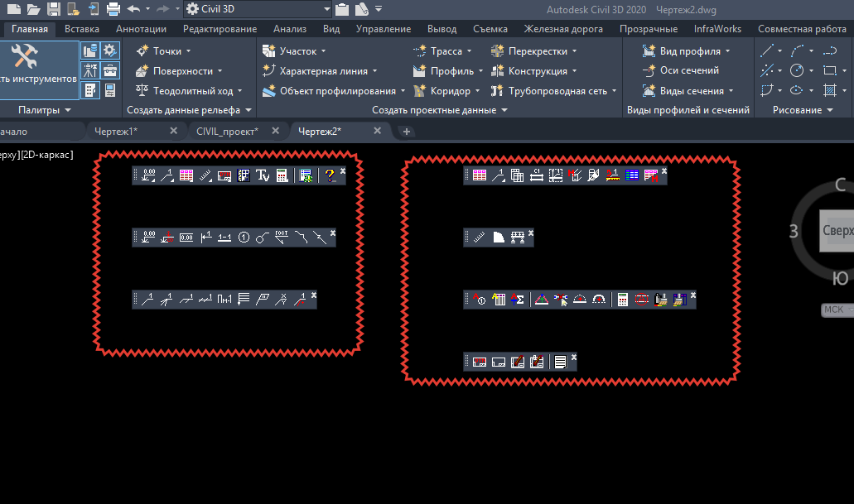This screenshot has width=854, height=504.
Task: Click the Print icon in quick access
Action: (113, 9)
